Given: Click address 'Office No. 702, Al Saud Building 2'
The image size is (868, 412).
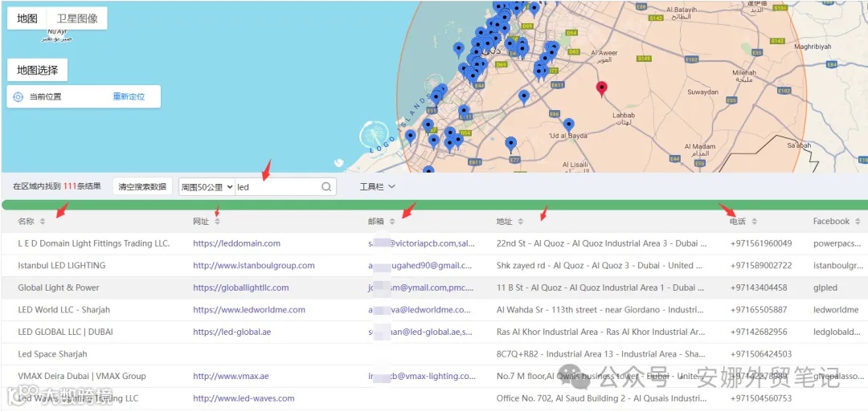Looking at the screenshot, I should [x=602, y=398].
